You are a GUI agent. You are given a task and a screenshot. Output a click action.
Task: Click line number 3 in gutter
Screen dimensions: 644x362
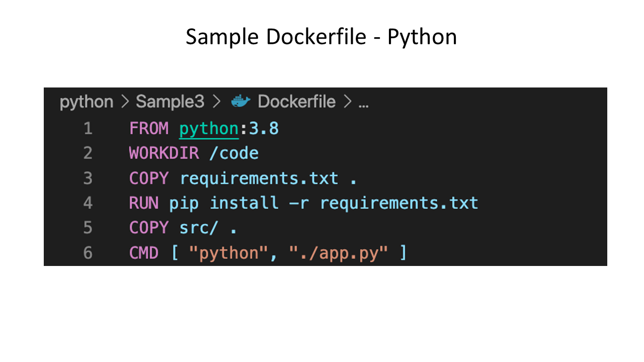pos(88,178)
